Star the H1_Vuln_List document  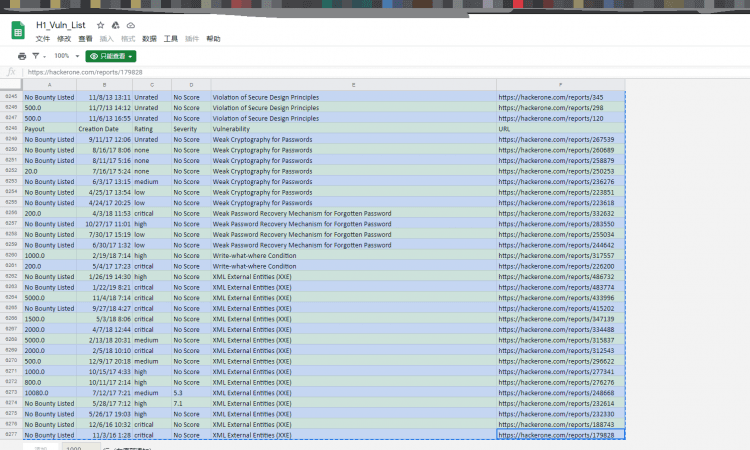100,24
